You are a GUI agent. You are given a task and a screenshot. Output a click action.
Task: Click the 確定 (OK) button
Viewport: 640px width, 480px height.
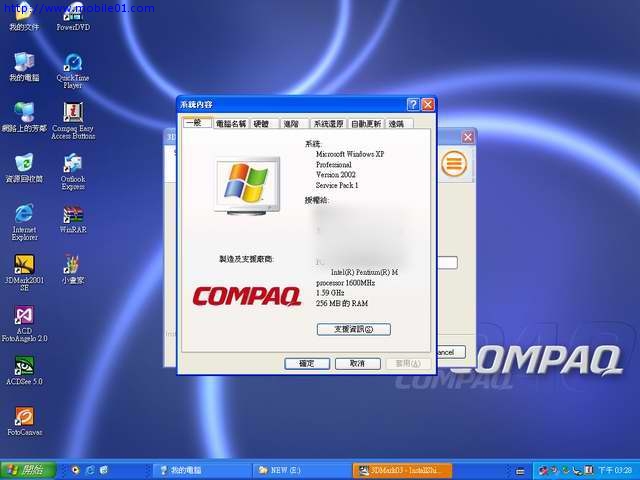click(307, 363)
